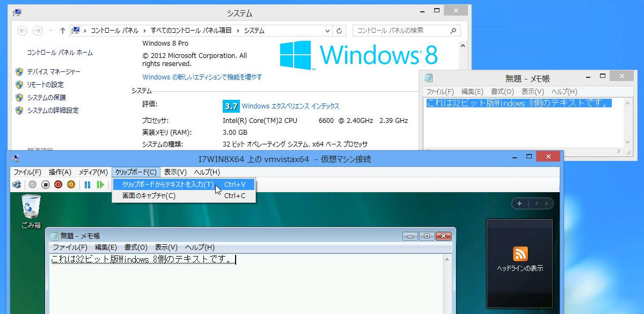
Task: Open コントロール パネル ホーム link
Action: 60,53
